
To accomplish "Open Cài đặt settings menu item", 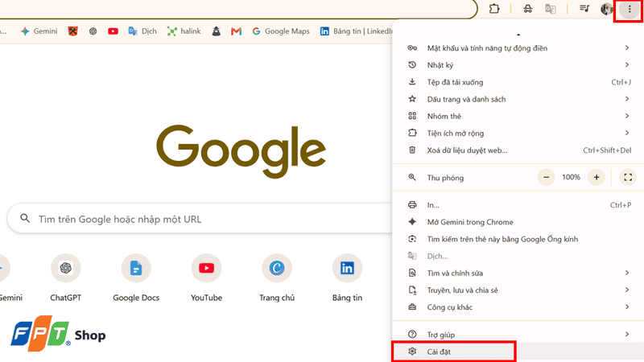I will click(518, 352).
